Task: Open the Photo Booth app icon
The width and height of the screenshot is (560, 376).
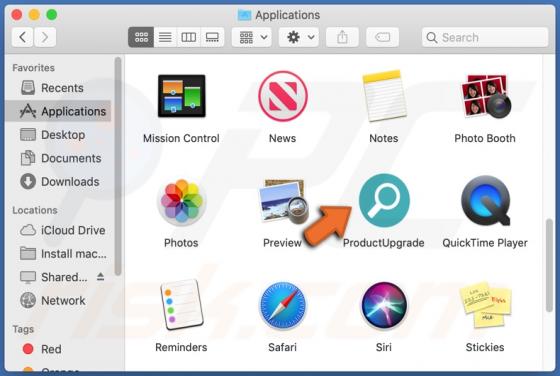Action: (x=485, y=96)
